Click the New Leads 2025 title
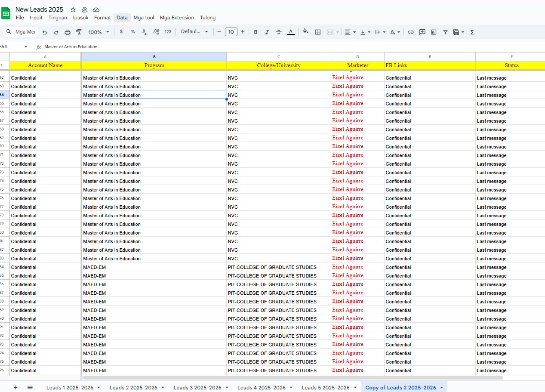Viewport: 545px width, 392px height. (x=39, y=9)
